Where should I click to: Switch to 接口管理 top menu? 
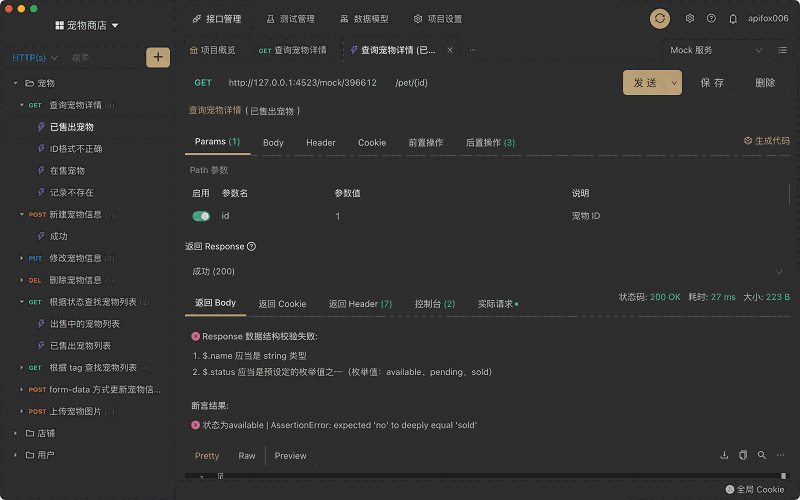(x=217, y=19)
